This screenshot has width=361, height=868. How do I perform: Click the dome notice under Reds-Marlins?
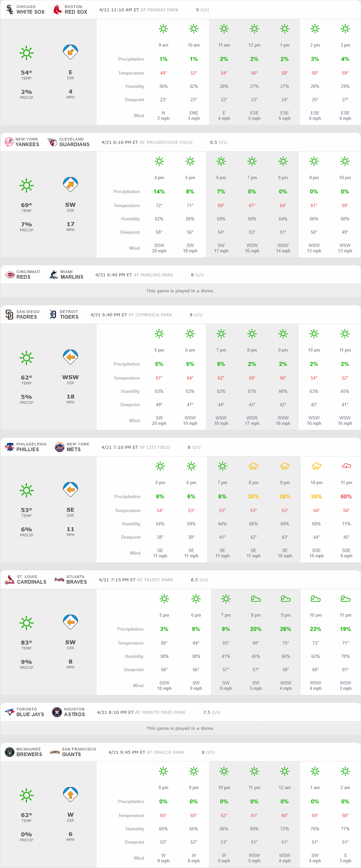180,290
